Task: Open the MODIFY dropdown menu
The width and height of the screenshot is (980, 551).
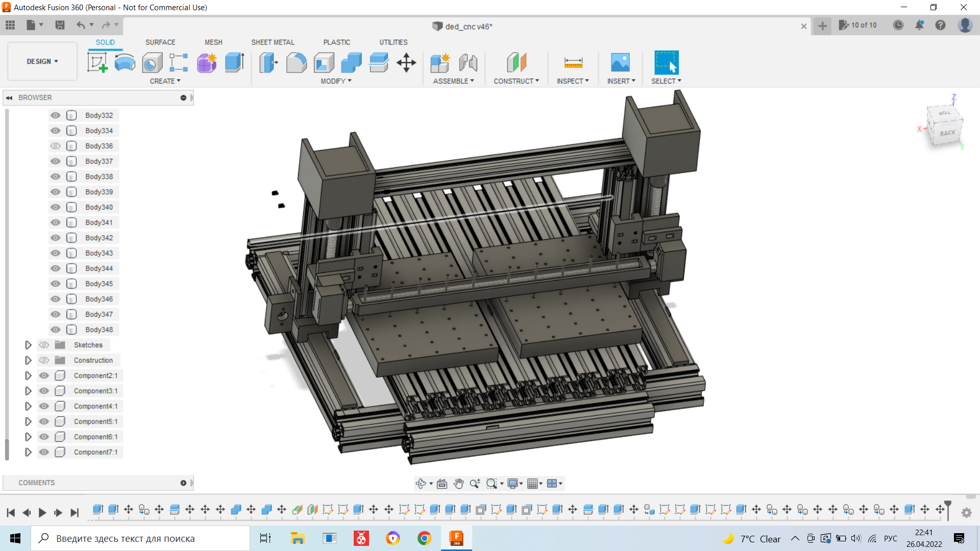Action: pos(336,81)
